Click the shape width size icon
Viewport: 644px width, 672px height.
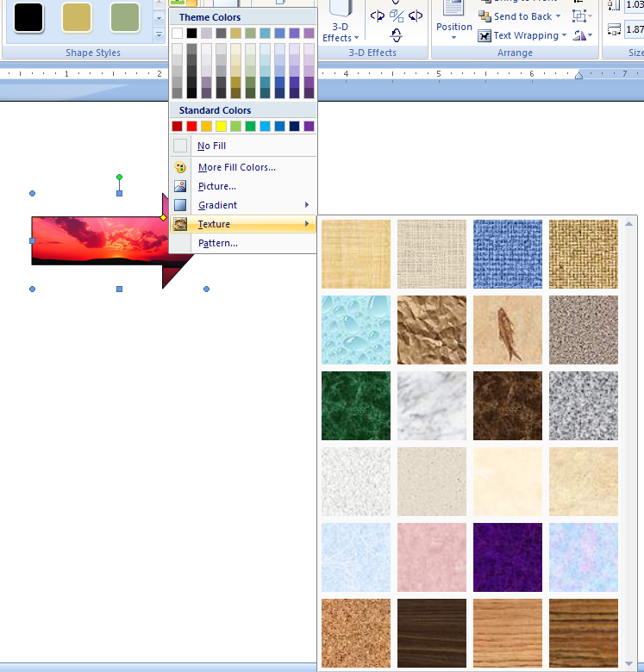click(614, 29)
